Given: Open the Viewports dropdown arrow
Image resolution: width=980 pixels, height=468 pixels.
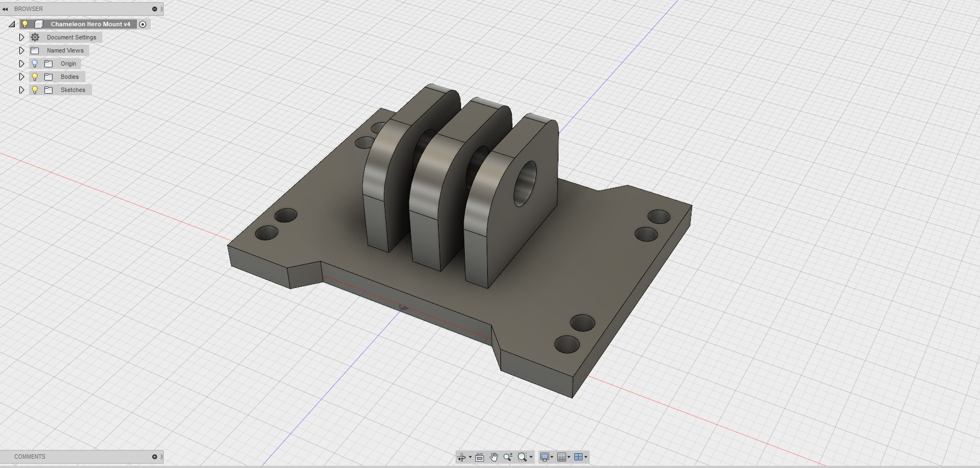Looking at the screenshot, I should coord(586,457).
